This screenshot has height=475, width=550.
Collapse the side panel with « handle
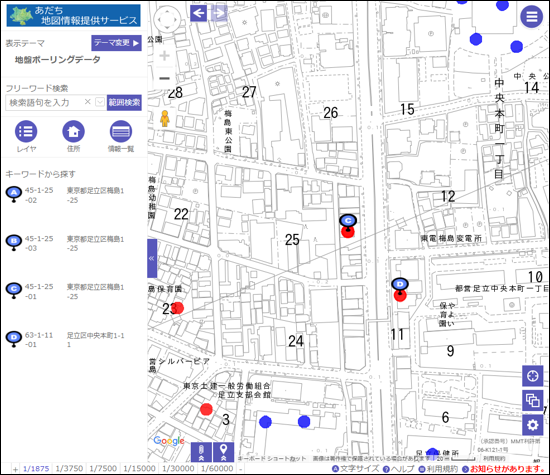pos(152,259)
